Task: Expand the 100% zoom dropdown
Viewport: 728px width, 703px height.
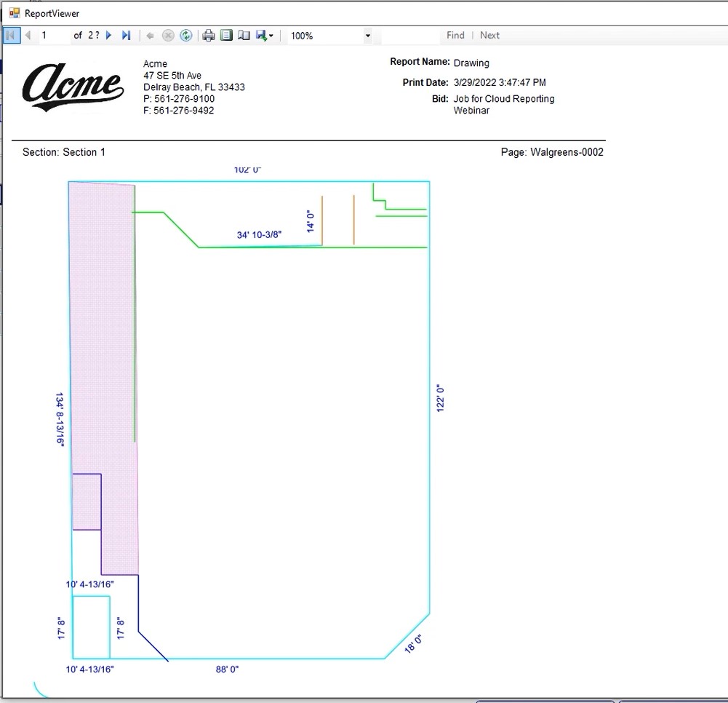Action: point(367,36)
